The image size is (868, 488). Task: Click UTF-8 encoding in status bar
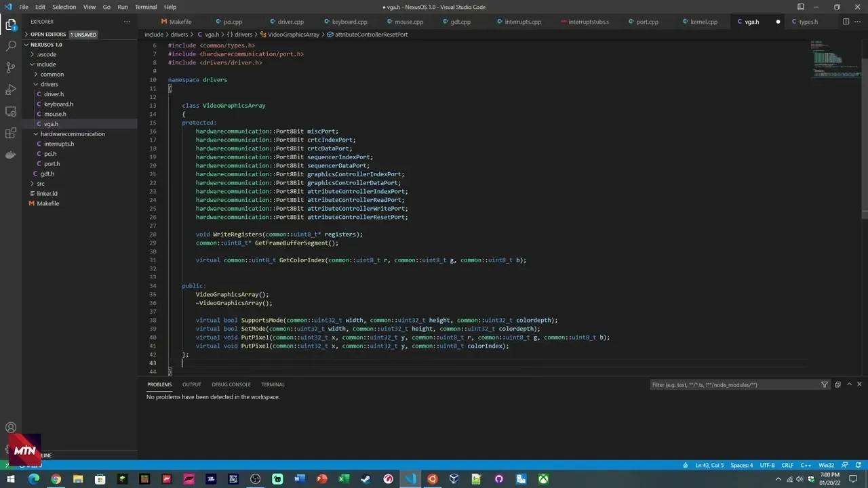[767, 465]
